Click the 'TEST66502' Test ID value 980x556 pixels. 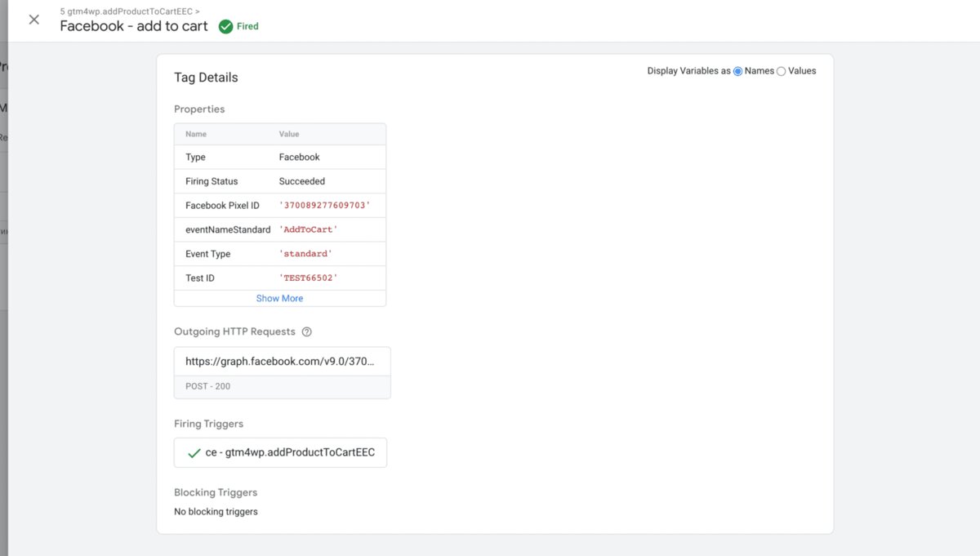308,278
